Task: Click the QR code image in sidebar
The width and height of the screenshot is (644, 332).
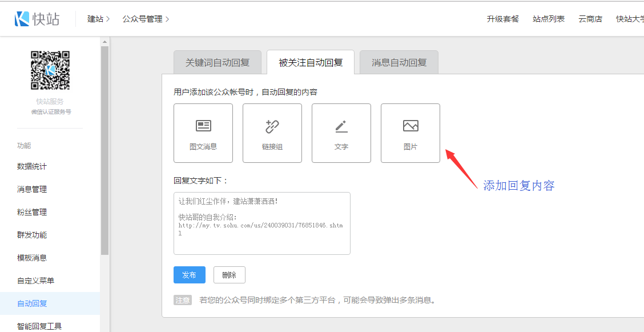Action: pyautogui.click(x=50, y=70)
